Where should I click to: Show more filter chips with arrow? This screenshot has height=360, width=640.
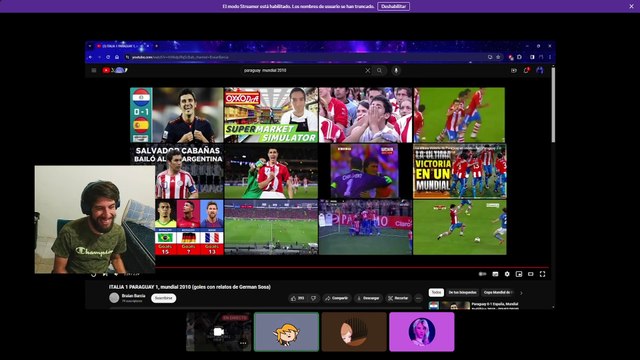[x=521, y=293]
